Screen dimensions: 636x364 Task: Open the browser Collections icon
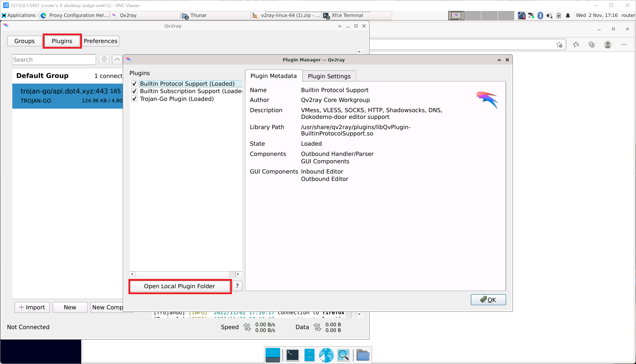(592, 44)
